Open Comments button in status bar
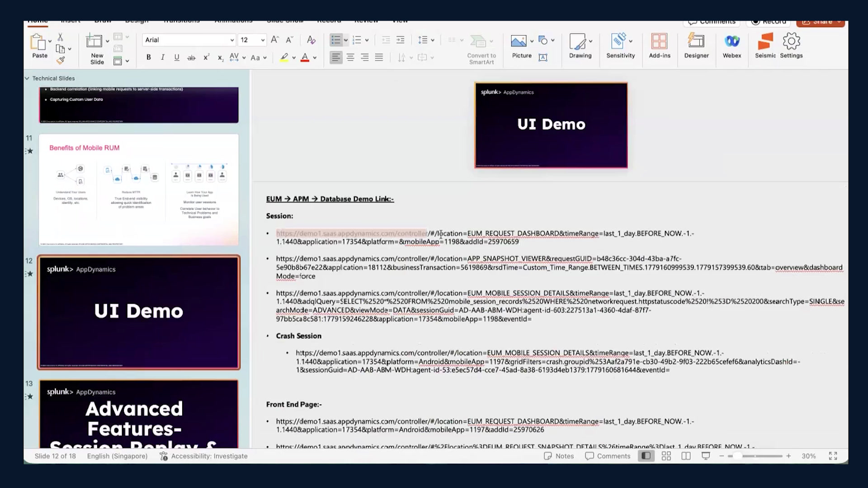 608,456
